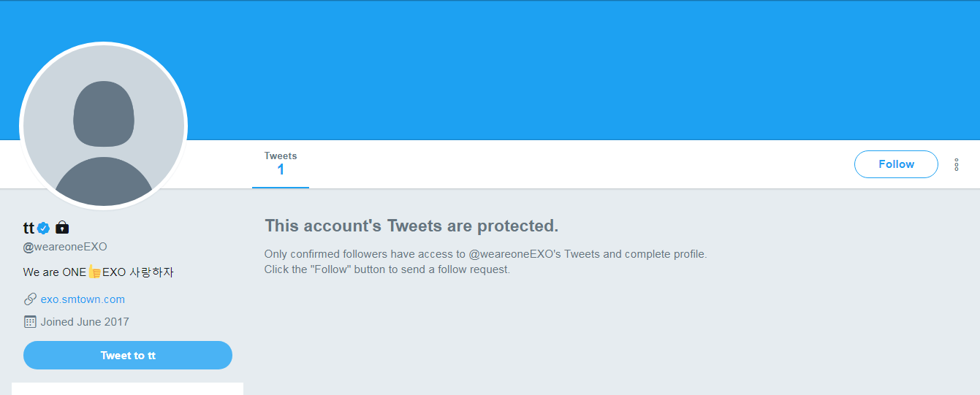Click the white panel below Tweet to tt

tap(127, 388)
